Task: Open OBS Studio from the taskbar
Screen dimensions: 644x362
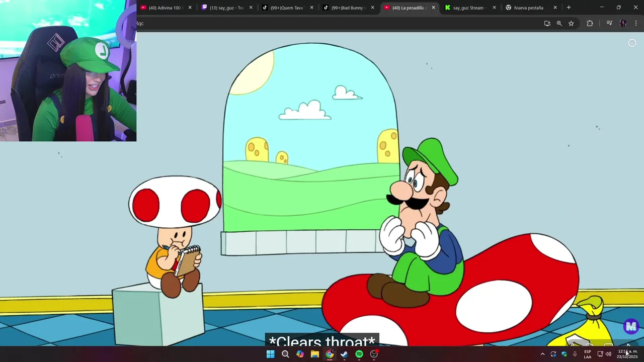Action: (x=374, y=354)
